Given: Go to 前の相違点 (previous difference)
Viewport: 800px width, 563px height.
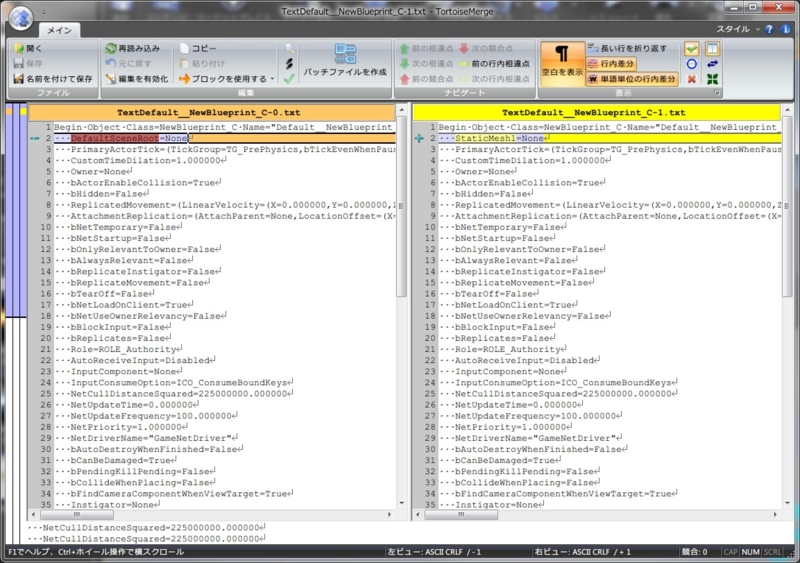Looking at the screenshot, I should pos(426,48).
